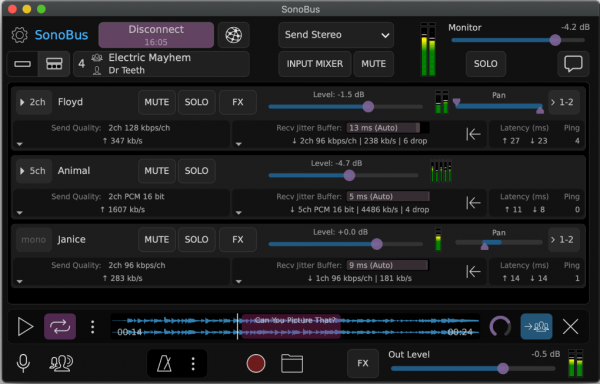The height and width of the screenshot is (384, 600).
Task: Open Animal's send quality options arrow
Action: point(20,213)
